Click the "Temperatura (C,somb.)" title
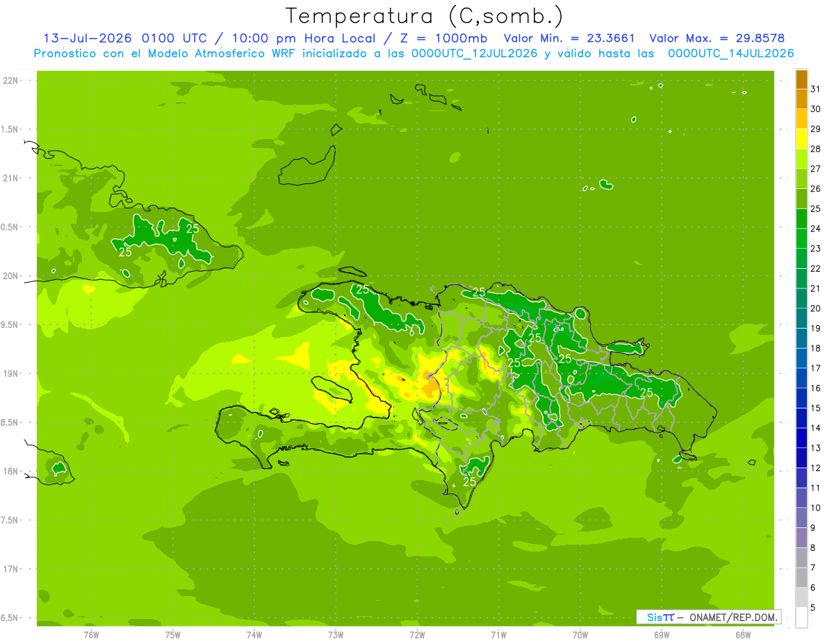 424,16
